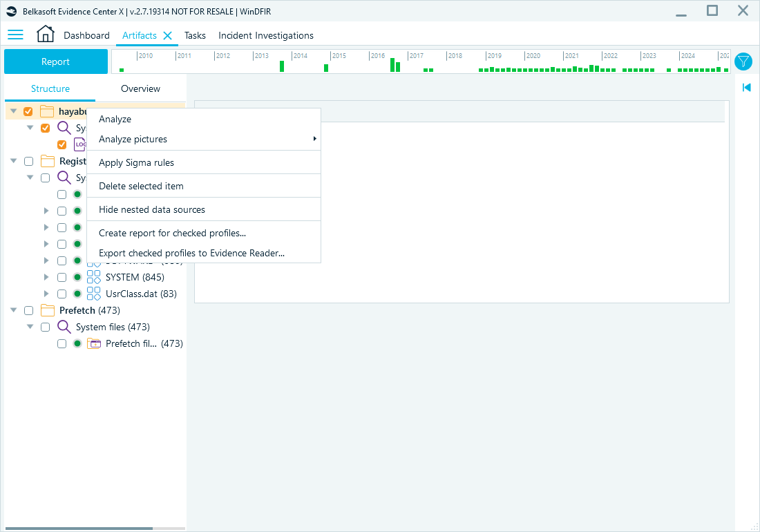Open the timeline filter funnel icon
760x532 pixels.
[743, 61]
